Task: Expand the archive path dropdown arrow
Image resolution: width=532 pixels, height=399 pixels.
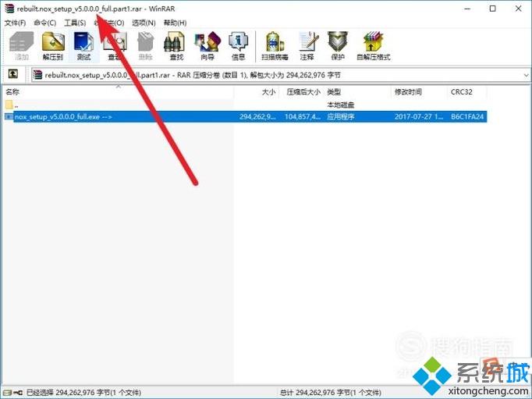Action: click(x=526, y=75)
